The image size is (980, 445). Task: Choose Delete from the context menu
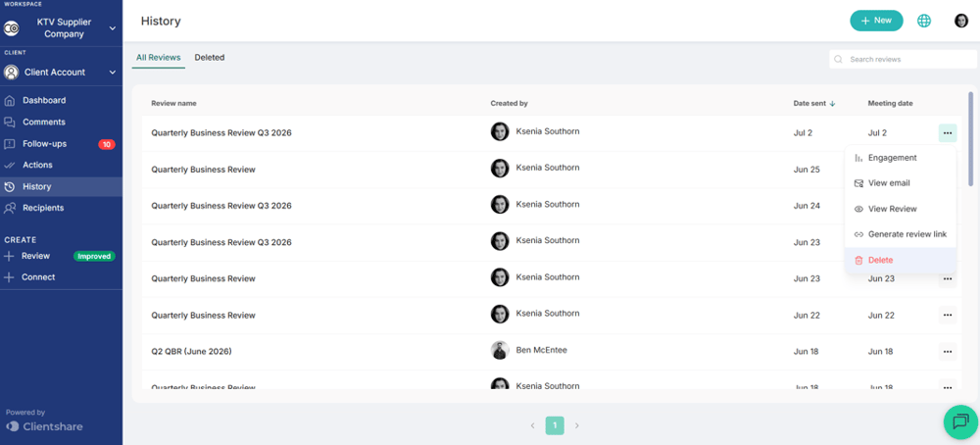[x=900, y=260]
